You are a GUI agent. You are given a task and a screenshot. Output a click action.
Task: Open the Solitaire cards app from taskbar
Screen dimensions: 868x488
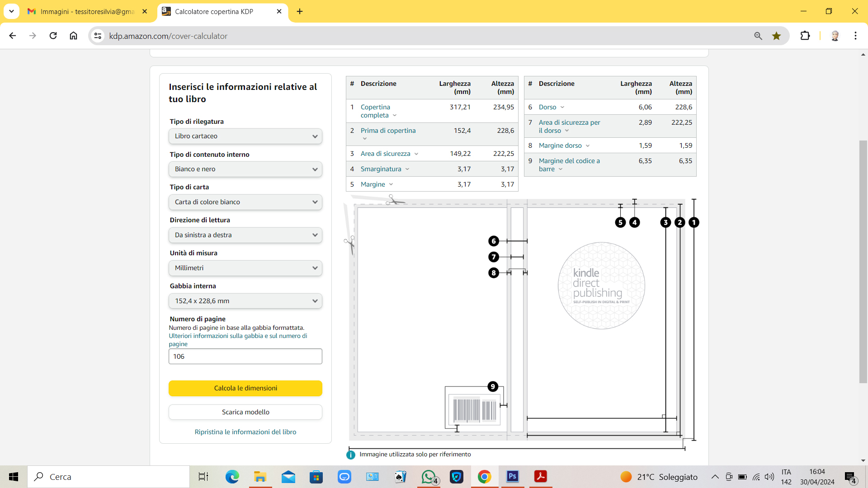400,477
